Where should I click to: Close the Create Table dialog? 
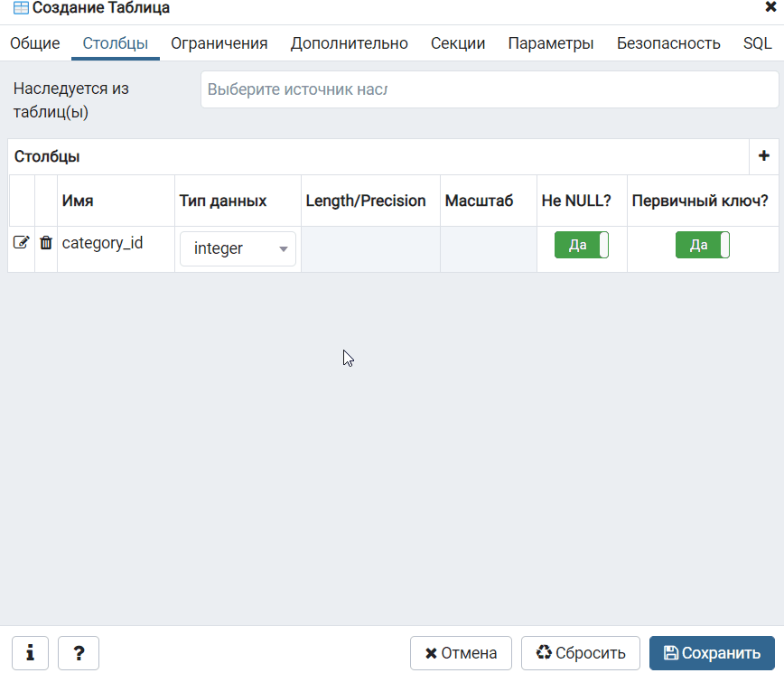point(770,7)
